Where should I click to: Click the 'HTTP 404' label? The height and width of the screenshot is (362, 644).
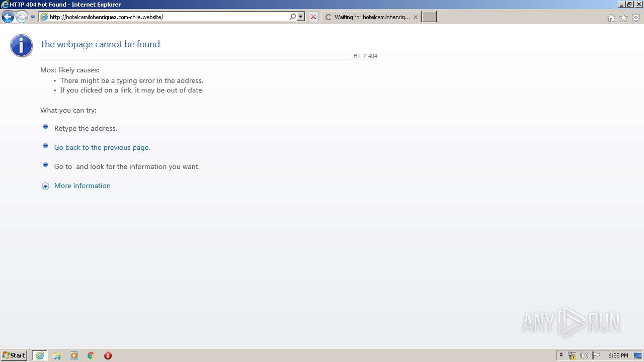[x=365, y=56]
